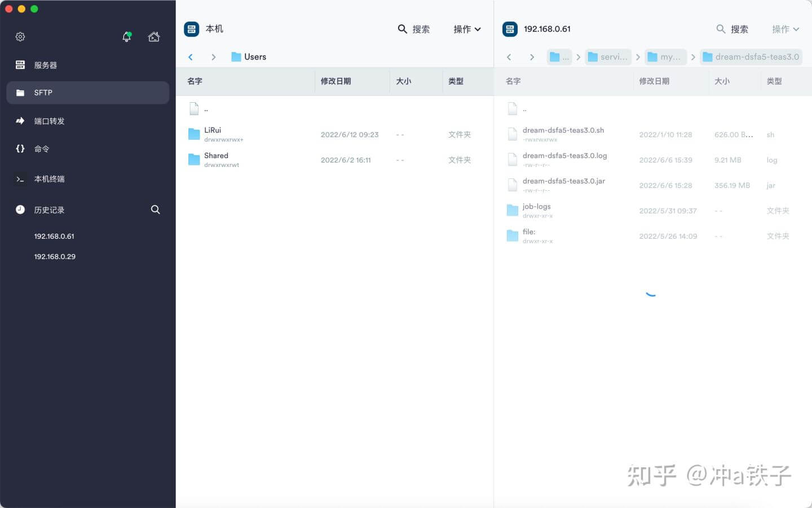The width and height of the screenshot is (812, 508).
Task: Go back in remote 192.168.0.61 pane
Action: (509, 57)
